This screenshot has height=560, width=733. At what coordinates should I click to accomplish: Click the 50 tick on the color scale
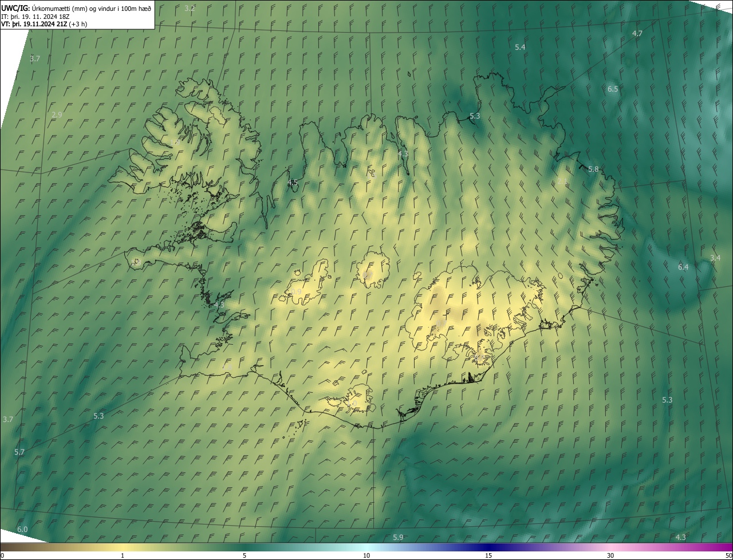point(728,556)
